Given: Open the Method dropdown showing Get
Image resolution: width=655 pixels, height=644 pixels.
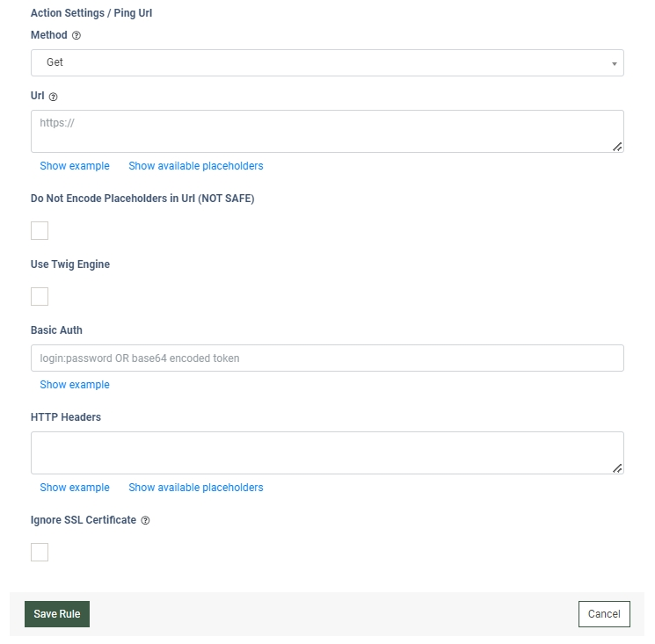Looking at the screenshot, I should pyautogui.click(x=326, y=63).
